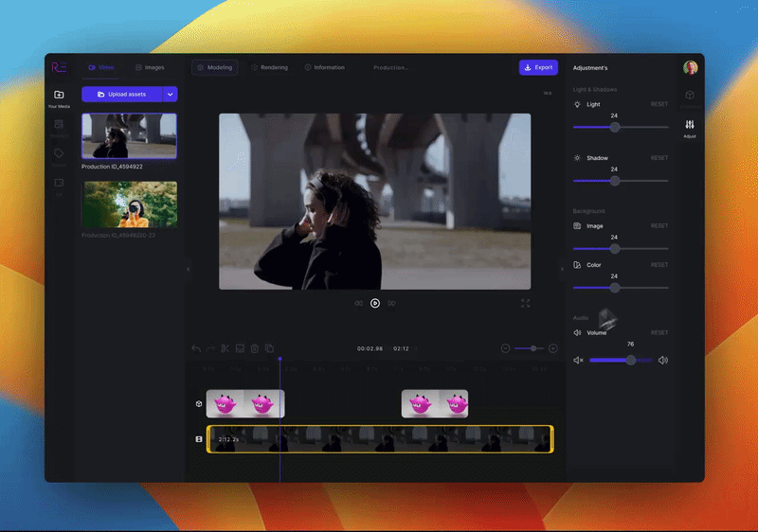This screenshot has width=758, height=532.
Task: Click the Shadow sun icon
Action: coord(577,158)
